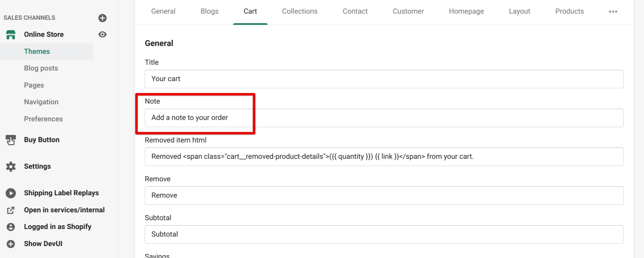The height and width of the screenshot is (258, 644).
Task: Open Preferences in the sidebar
Action: (43, 119)
